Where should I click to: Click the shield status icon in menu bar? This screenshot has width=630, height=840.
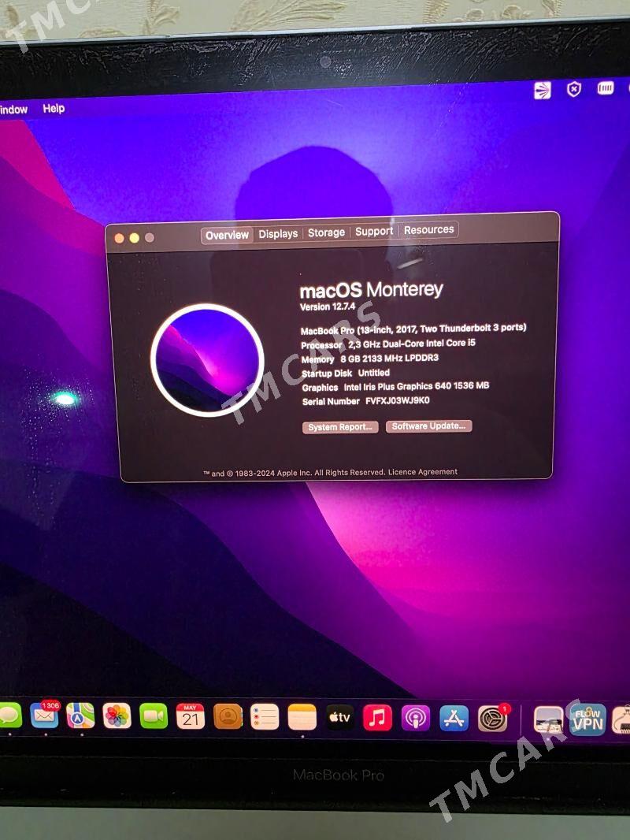point(574,89)
